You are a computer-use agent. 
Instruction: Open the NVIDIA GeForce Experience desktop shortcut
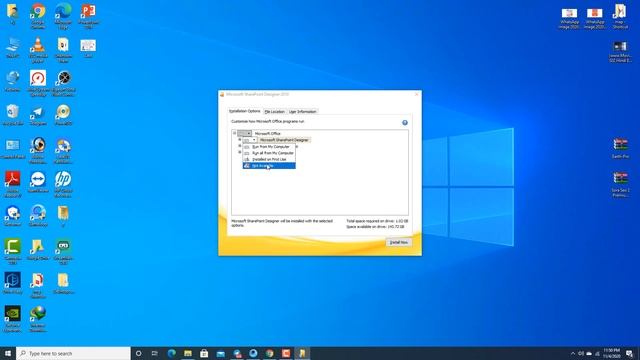pos(13,319)
